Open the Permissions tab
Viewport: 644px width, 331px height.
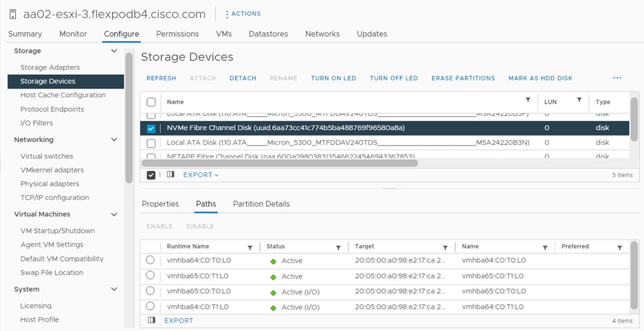click(x=177, y=34)
